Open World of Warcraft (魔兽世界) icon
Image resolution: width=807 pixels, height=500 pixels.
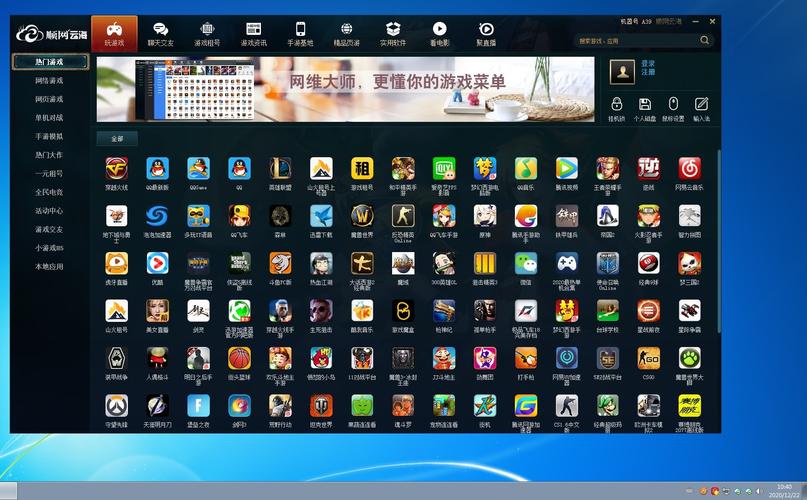362,216
